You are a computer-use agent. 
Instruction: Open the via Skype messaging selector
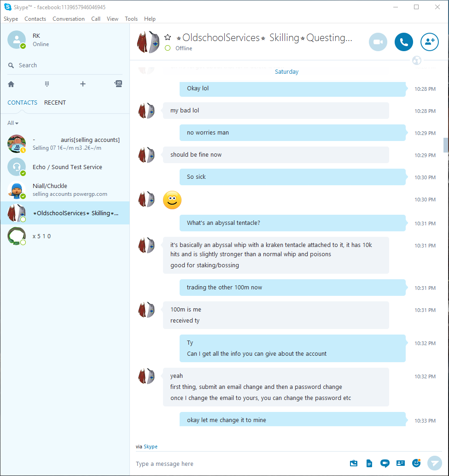pos(151,447)
